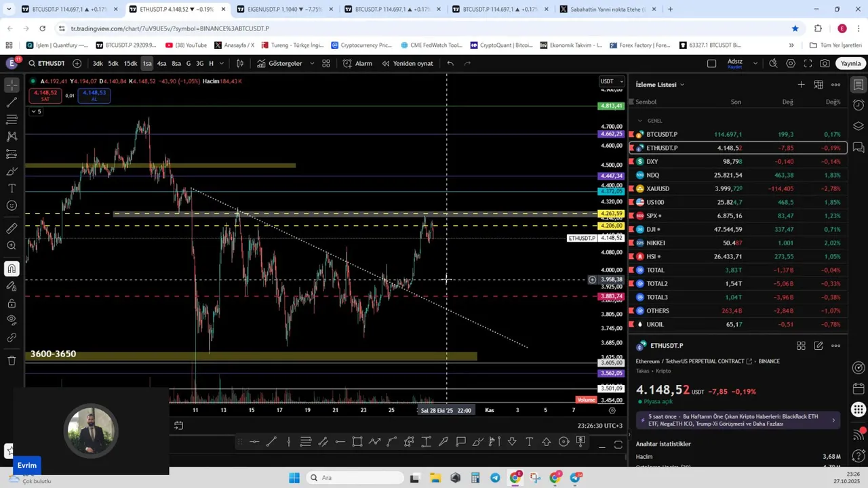Take a chart snapshot with camera icon
This screenshot has width=868, height=488.
[825, 63]
